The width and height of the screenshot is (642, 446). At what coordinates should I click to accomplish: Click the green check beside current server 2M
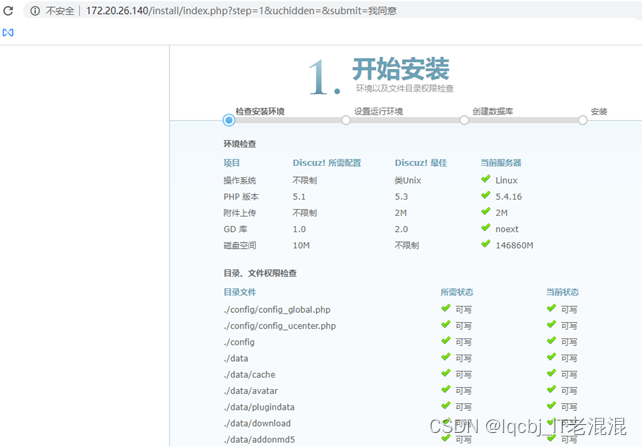[486, 211]
